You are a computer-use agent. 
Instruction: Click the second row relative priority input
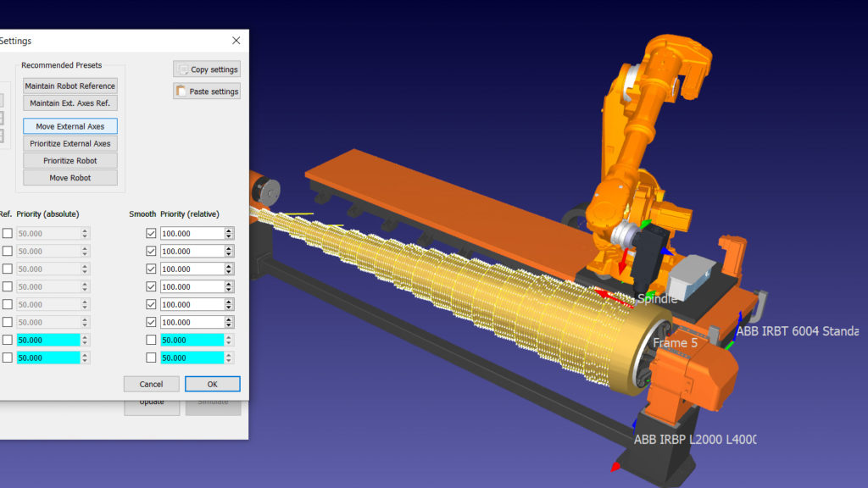coord(192,252)
